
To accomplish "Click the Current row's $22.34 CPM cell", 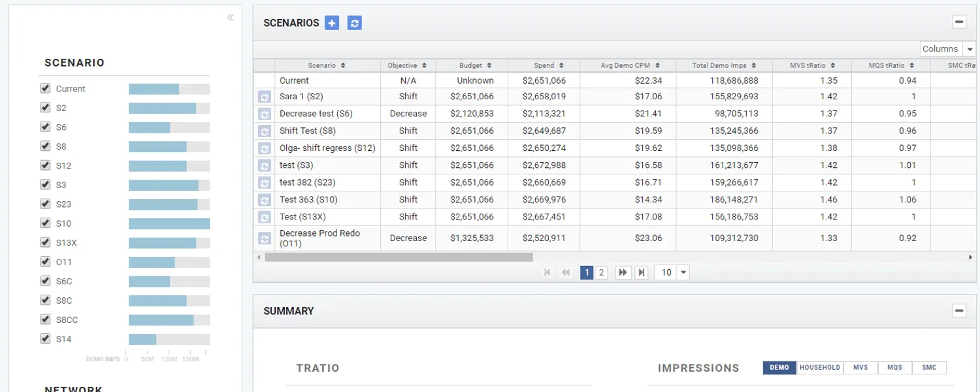I will [628, 80].
